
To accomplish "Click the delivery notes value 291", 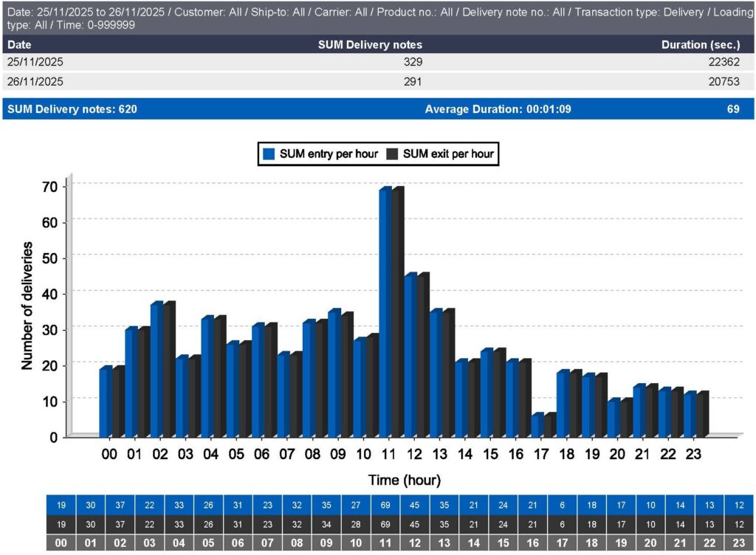I will pyautogui.click(x=413, y=81).
